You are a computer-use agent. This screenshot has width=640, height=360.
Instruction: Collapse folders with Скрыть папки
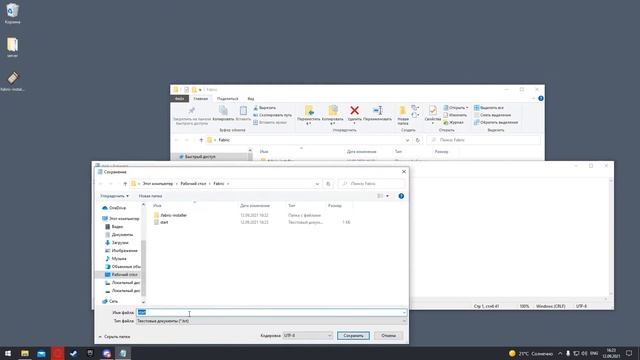click(115, 337)
